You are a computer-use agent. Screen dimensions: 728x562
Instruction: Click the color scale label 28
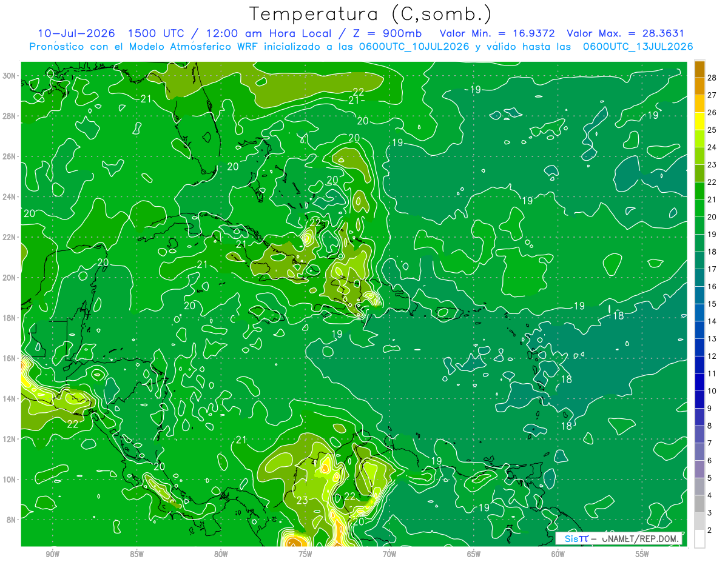point(712,78)
